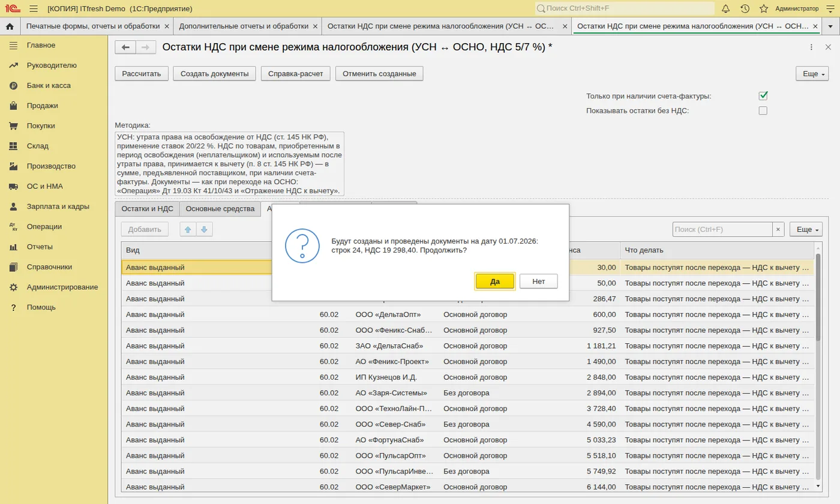Go to the home page icon tab
The width and height of the screenshot is (840, 504).
10,26
